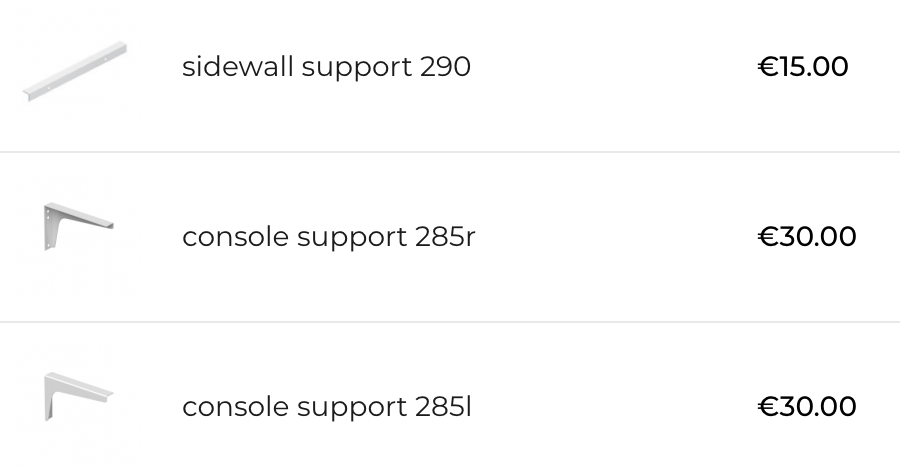Pick the product priced at €15.00
This screenshot has width=900, height=466.
tap(803, 67)
